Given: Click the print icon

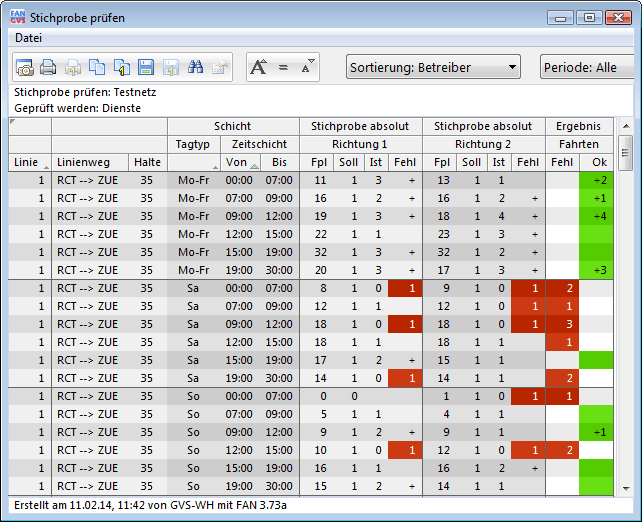Looking at the screenshot, I should (x=48, y=67).
